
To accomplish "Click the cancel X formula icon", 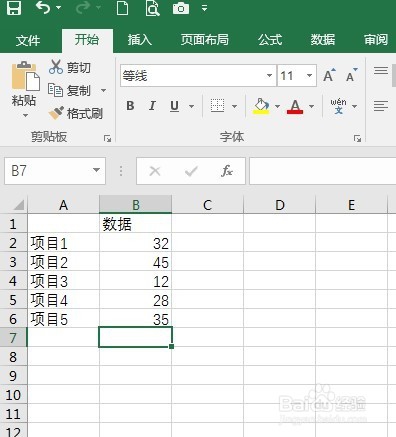I will (155, 171).
